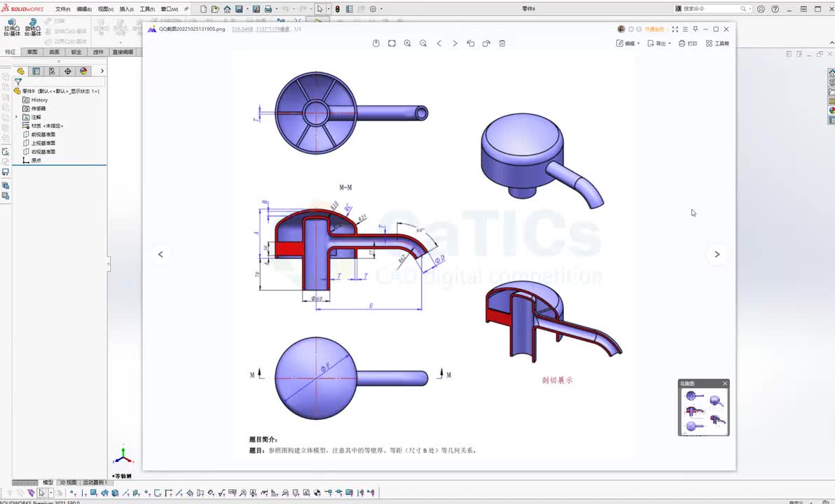Open the 工具 menu
This screenshot has width=835, height=504.
[147, 9]
